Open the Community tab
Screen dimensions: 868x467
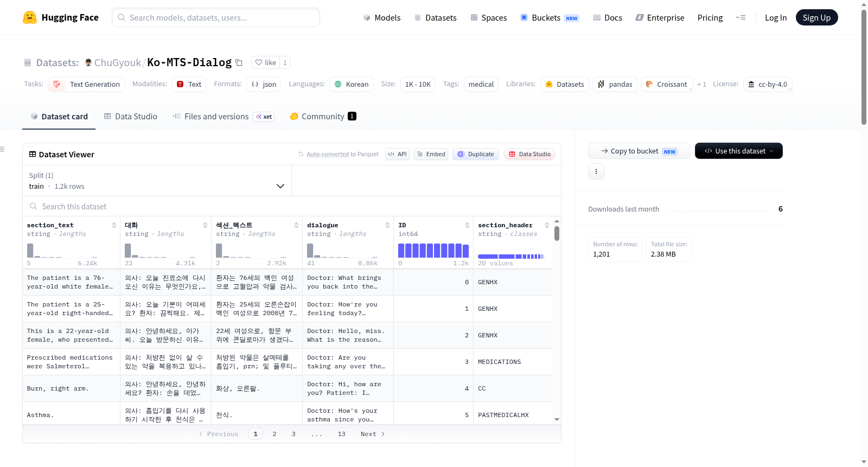[x=323, y=116]
